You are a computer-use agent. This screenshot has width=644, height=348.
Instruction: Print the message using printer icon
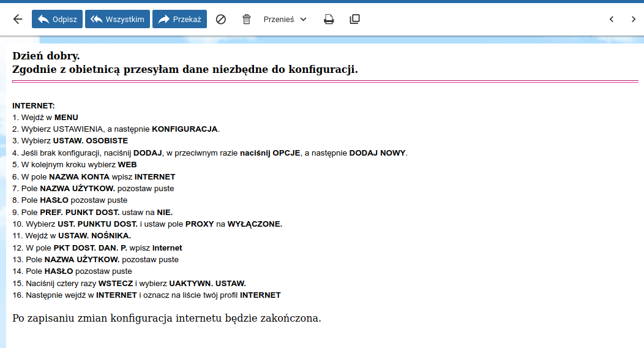tap(329, 19)
